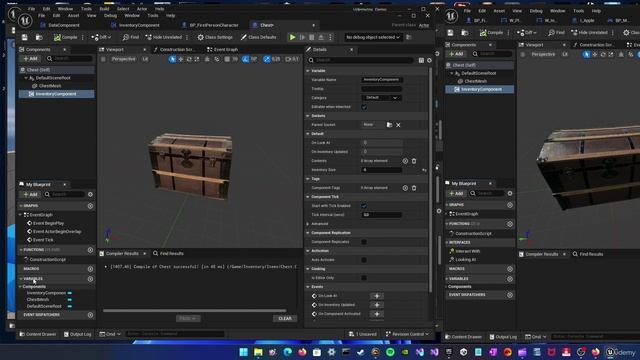
Task: Collapse the Events section in Details
Action: pyautogui.click(x=308, y=287)
